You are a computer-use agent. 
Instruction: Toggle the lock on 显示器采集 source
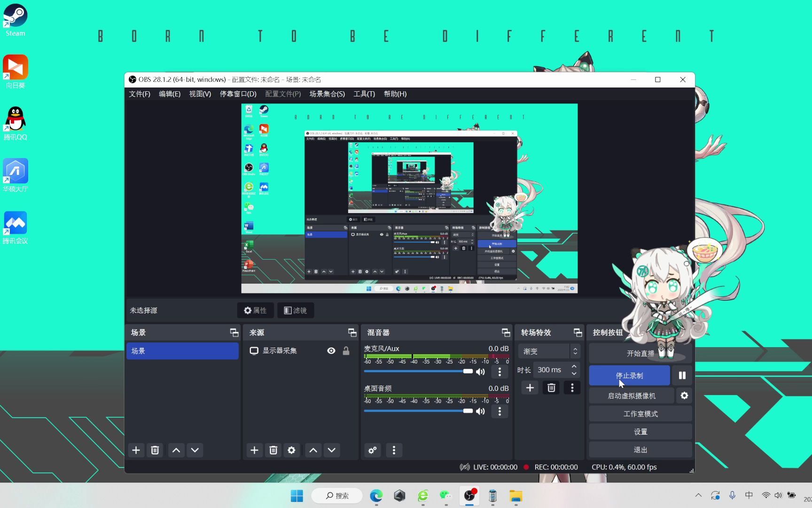click(x=346, y=351)
